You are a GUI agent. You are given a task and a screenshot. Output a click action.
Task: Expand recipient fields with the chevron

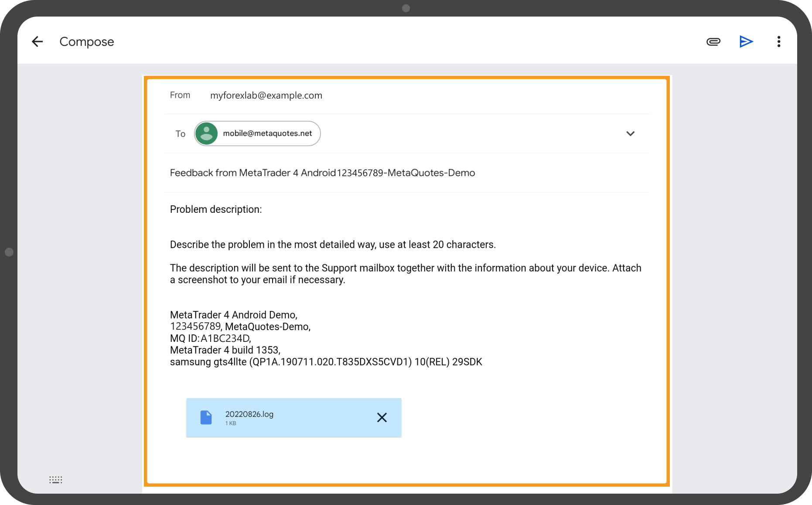[630, 133]
